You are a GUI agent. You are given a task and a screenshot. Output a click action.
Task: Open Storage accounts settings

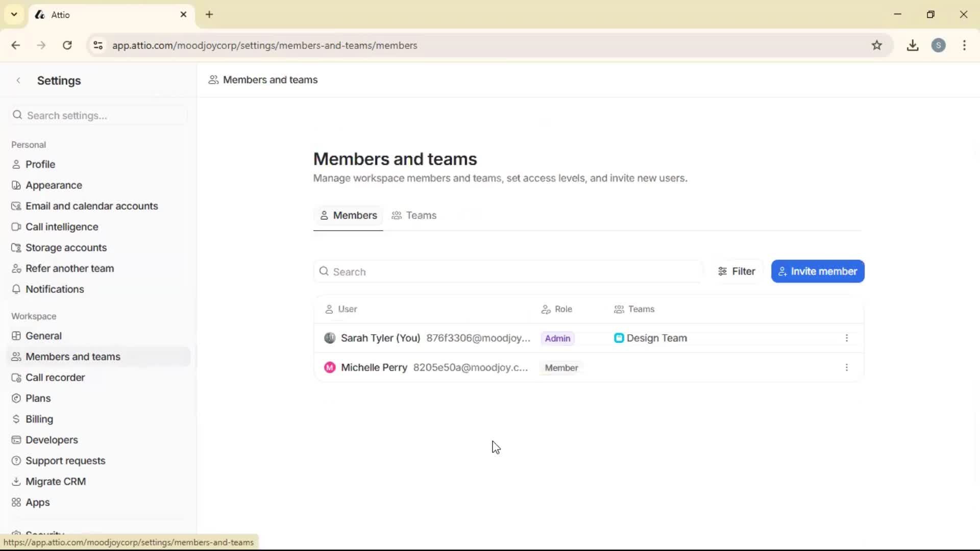[66, 247]
